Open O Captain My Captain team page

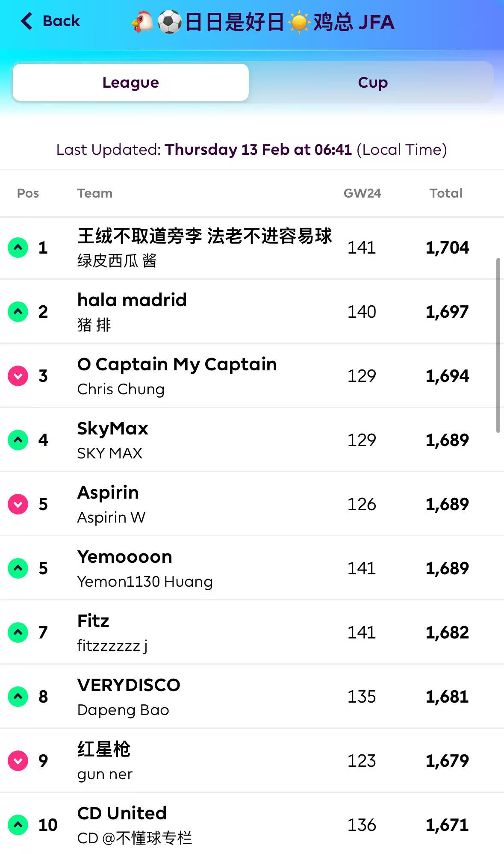pyautogui.click(x=177, y=364)
